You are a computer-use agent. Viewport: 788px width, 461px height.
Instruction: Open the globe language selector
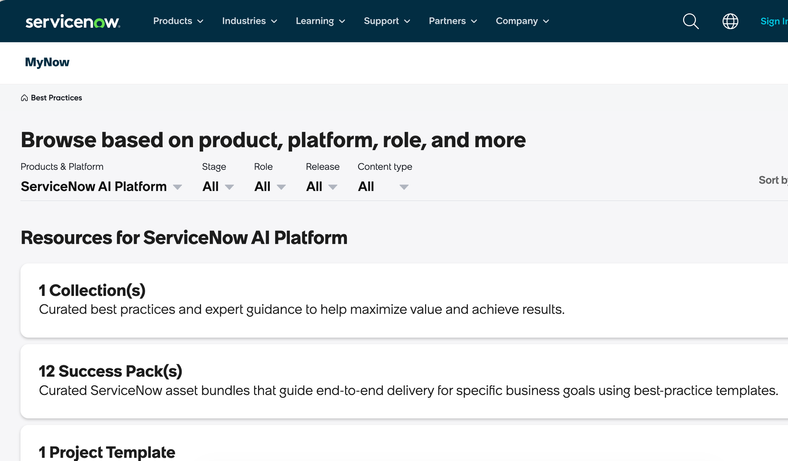pos(730,21)
